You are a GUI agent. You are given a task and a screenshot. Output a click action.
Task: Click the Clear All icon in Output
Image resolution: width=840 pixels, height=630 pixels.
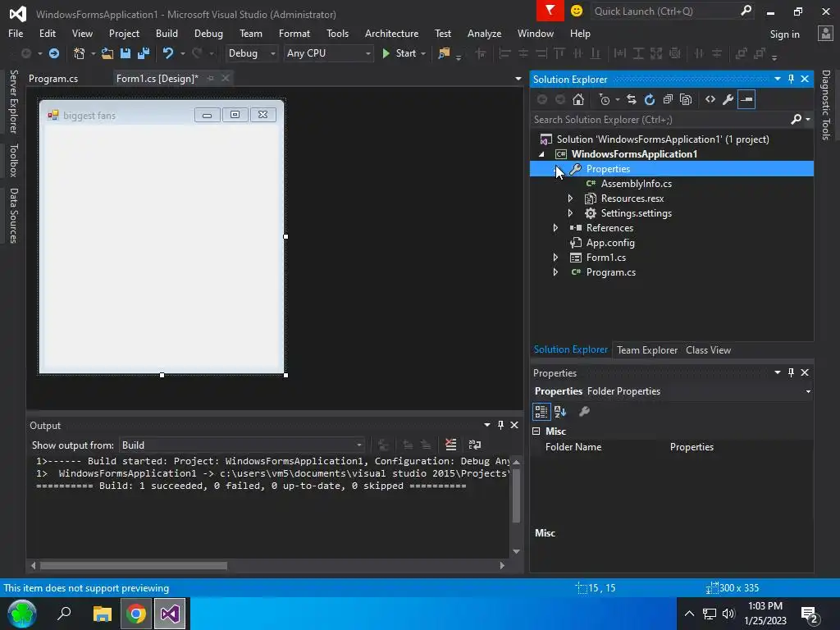[x=451, y=445]
